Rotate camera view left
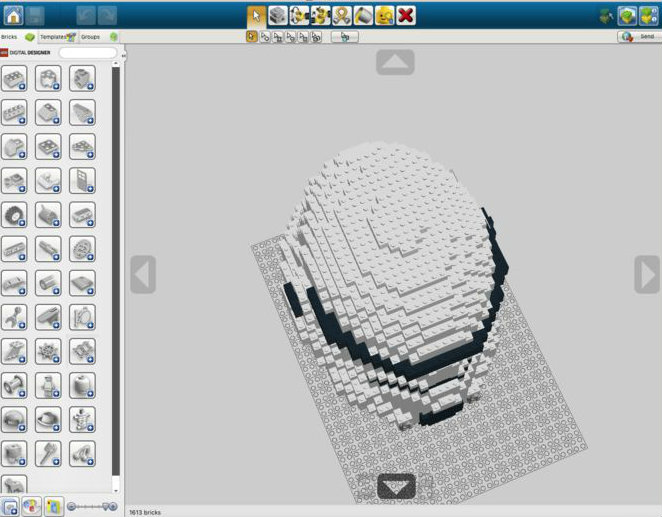 coord(143,274)
